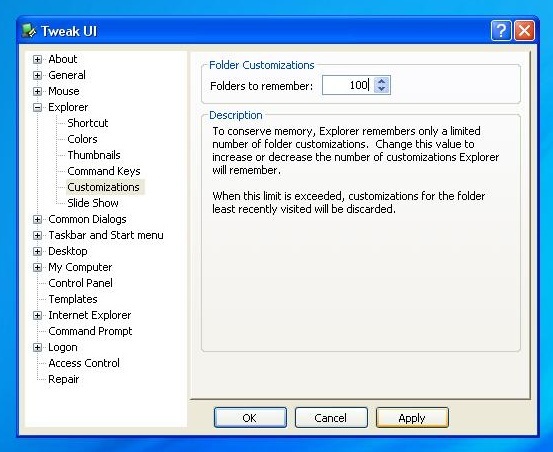The image size is (553, 452).
Task: Expand the Common Dialogs node
Action: click(37, 219)
